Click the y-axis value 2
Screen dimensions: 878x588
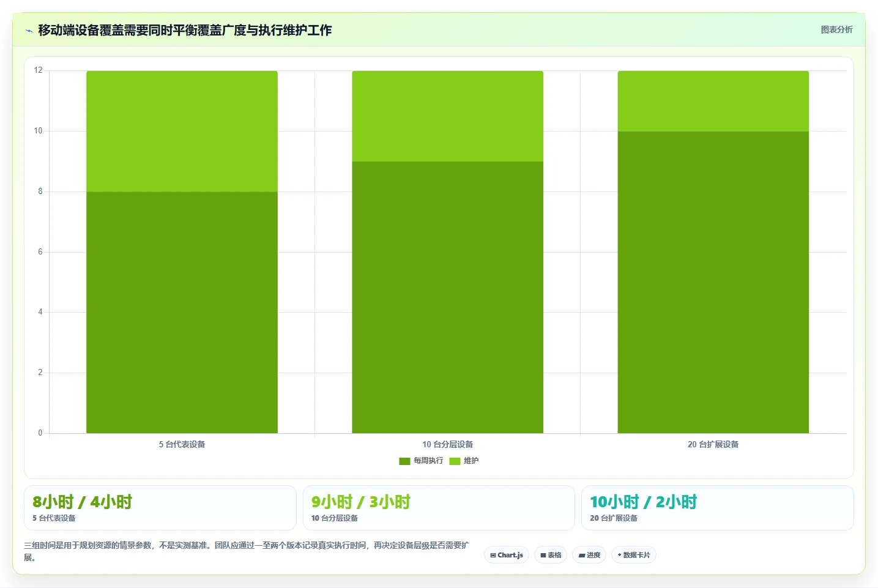40,373
